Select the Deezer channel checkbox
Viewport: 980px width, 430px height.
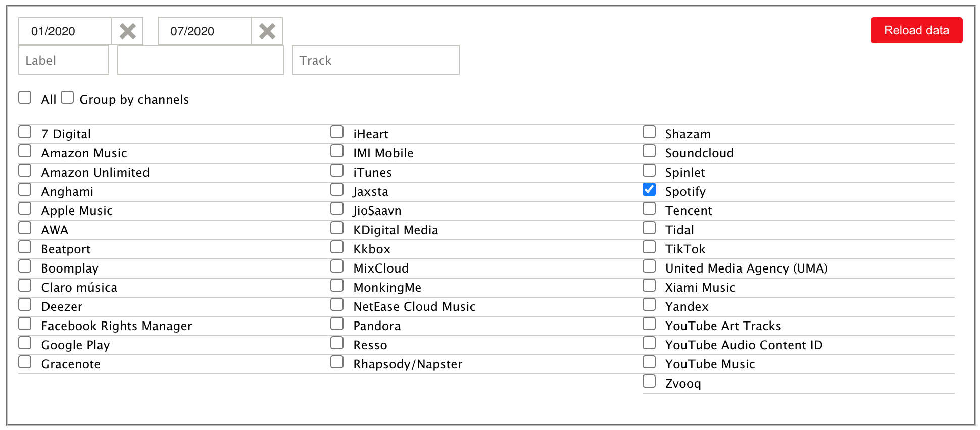(25, 304)
